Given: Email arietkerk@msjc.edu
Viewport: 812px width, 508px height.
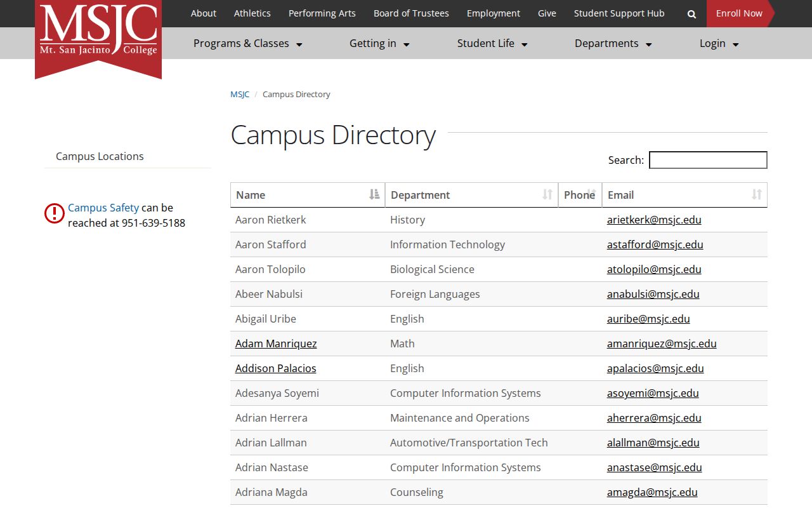Looking at the screenshot, I should click(x=654, y=220).
